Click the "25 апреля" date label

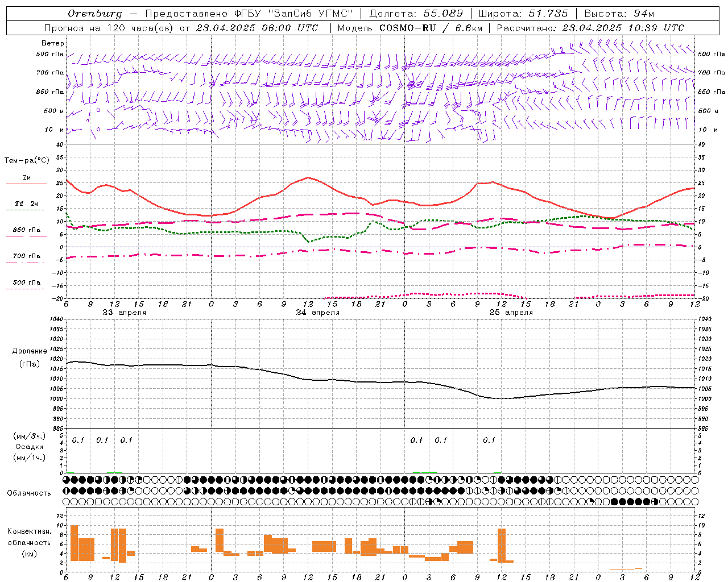[x=511, y=313]
